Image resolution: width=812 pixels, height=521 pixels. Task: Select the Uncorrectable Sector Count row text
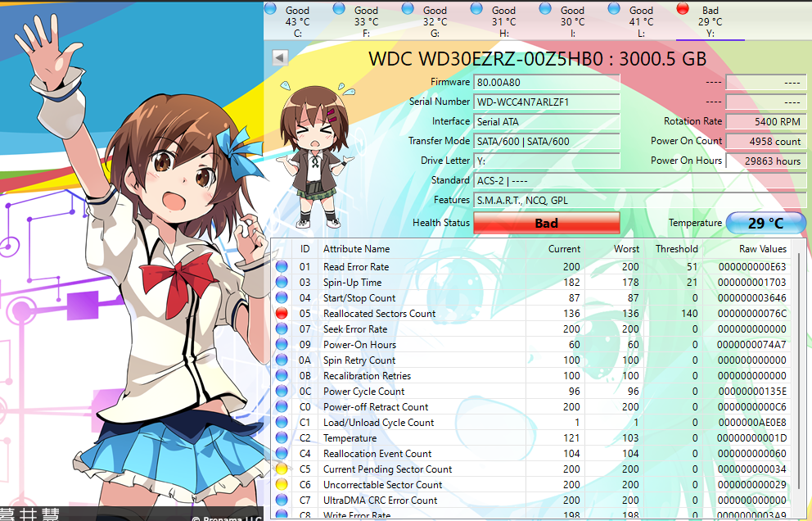[383, 484]
